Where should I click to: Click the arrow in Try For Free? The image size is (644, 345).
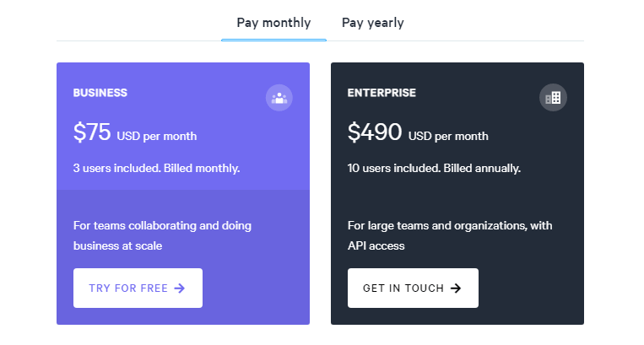point(180,288)
